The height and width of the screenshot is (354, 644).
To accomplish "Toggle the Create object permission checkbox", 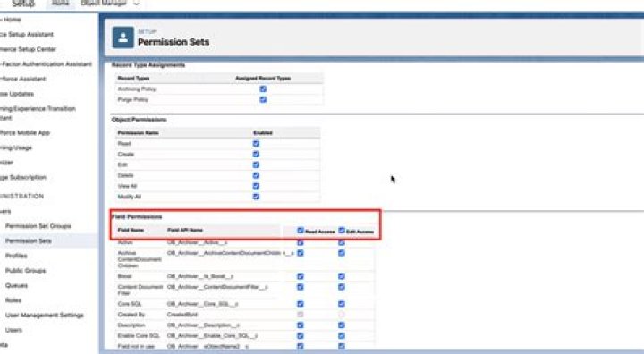I will tap(257, 154).
